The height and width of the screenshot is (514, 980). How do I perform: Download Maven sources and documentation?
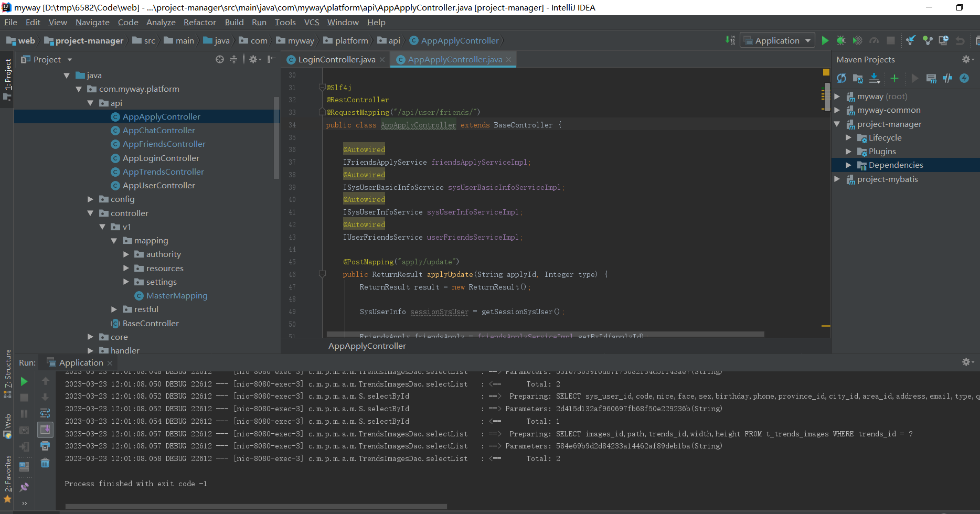coord(875,78)
